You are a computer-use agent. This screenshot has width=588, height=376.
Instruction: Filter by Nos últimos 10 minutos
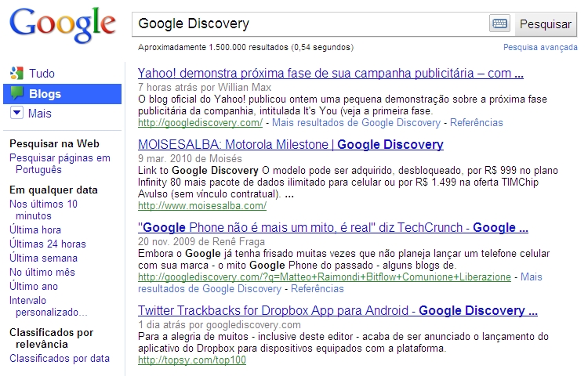point(43,209)
